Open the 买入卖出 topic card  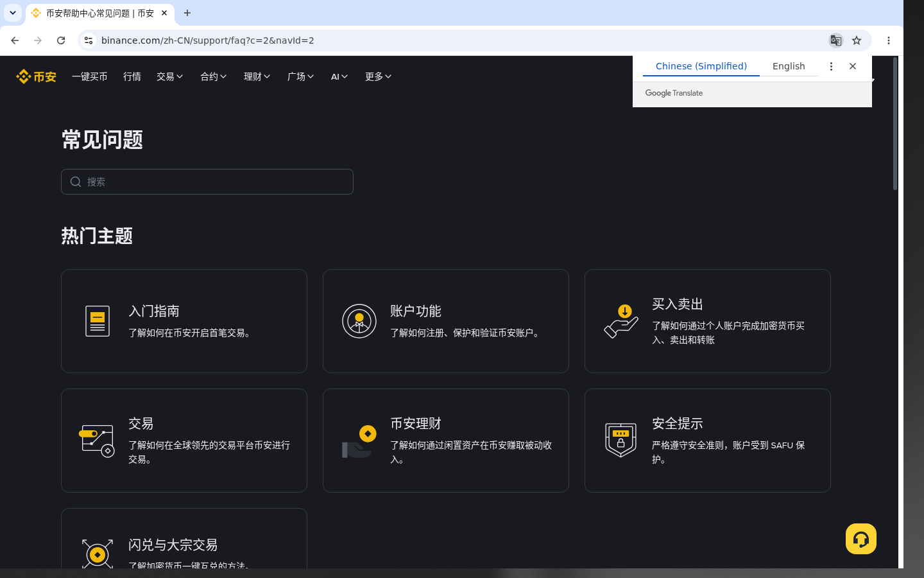pyautogui.click(x=708, y=321)
